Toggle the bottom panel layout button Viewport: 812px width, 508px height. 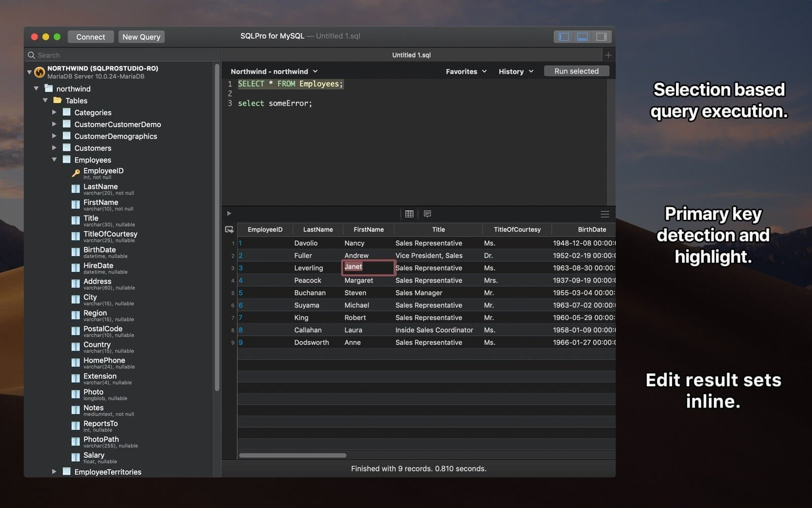(x=582, y=36)
